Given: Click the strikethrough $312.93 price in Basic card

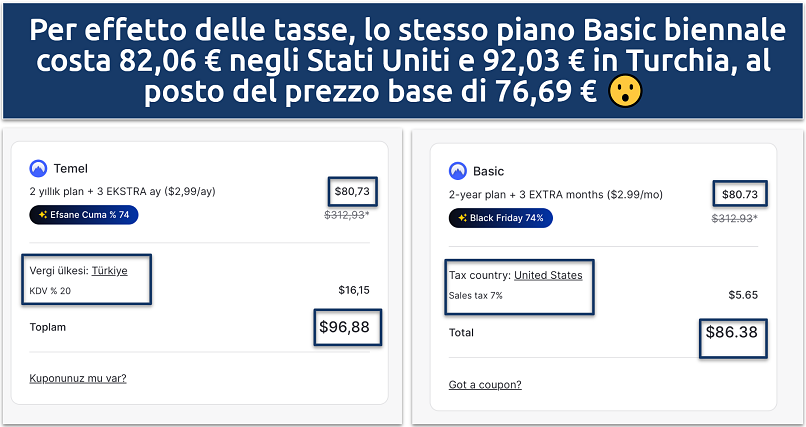Looking at the screenshot, I should point(734,218).
